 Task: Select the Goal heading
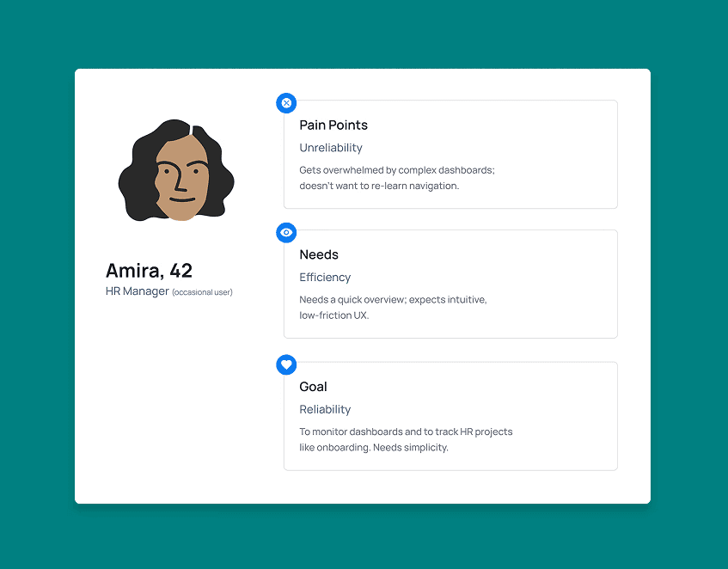pos(313,387)
